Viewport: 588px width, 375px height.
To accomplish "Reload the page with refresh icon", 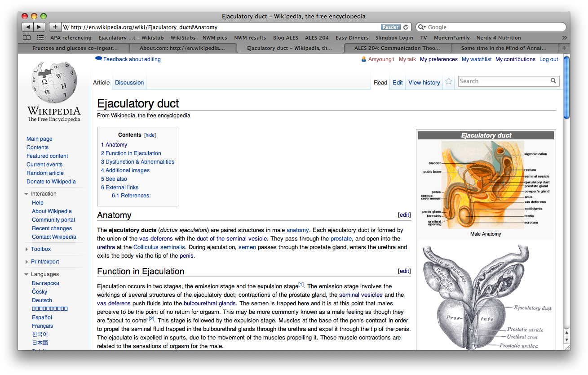I will [406, 27].
